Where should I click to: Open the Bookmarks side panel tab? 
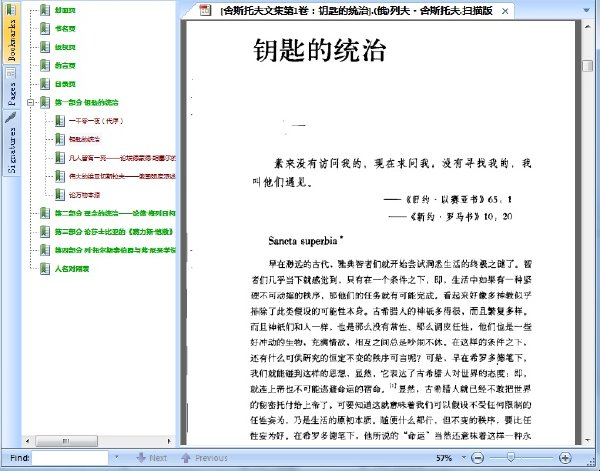(11, 32)
